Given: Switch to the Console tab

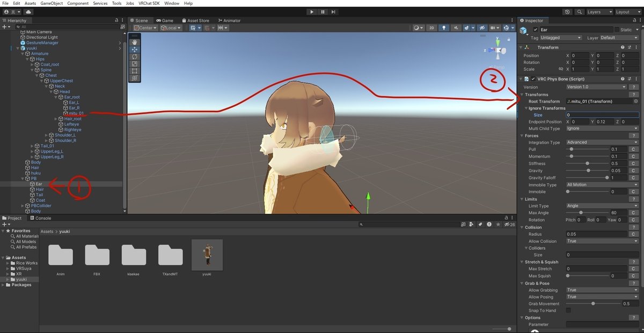Looking at the screenshot, I should pos(40,218).
